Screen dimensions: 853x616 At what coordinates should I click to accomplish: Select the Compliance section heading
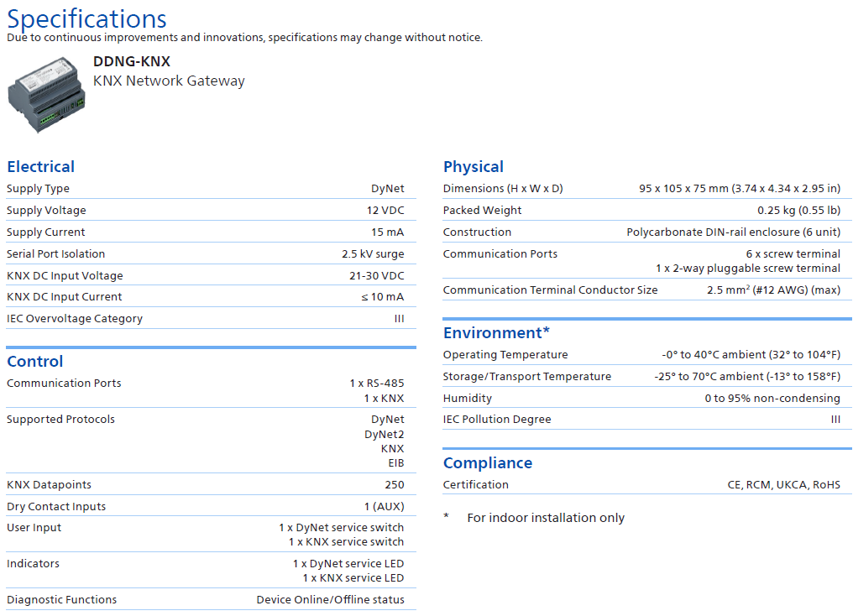[x=488, y=462]
